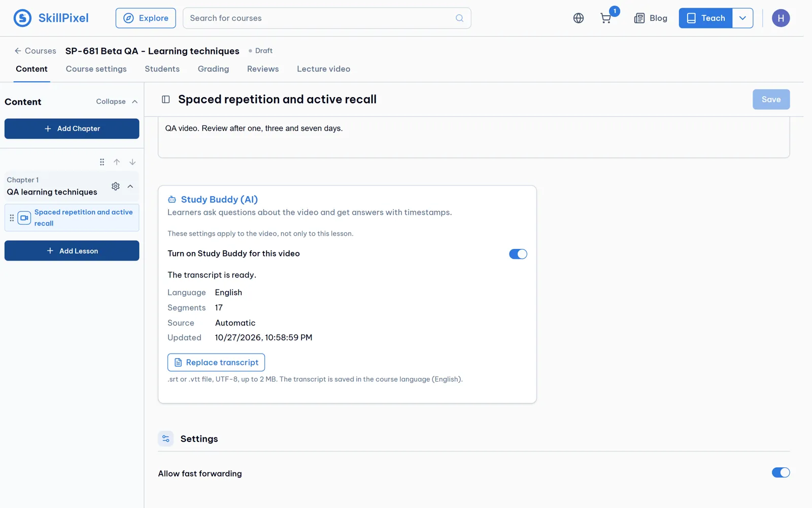This screenshot has width=812, height=508.
Task: Click Add Chapter
Action: pyautogui.click(x=72, y=129)
